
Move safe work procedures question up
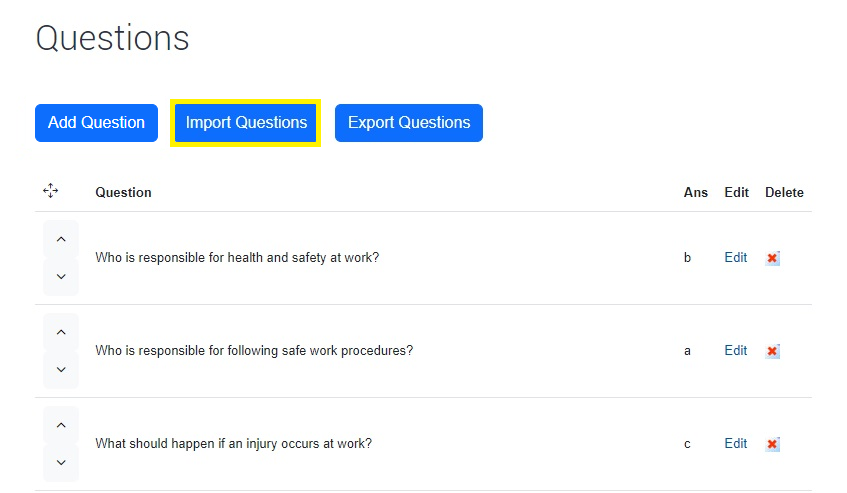click(61, 332)
